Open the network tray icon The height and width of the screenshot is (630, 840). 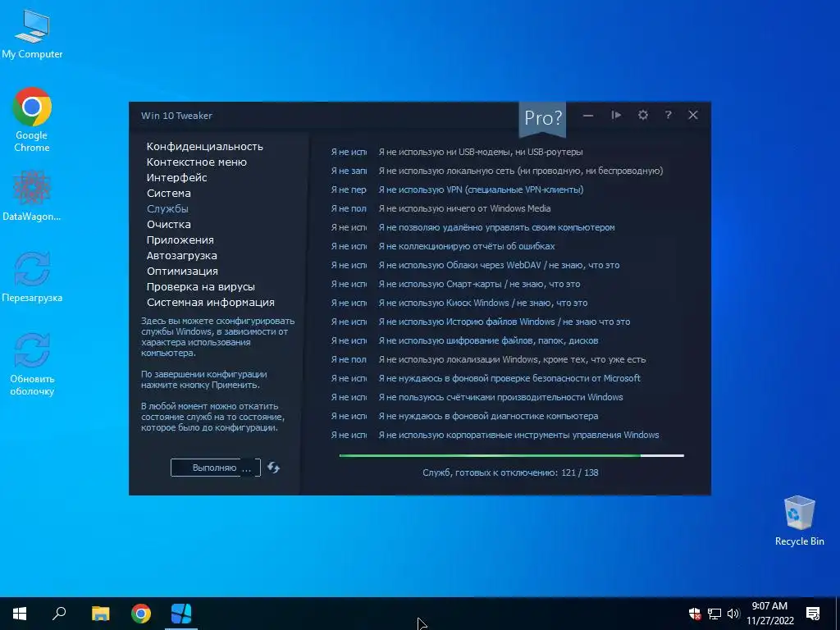point(714,614)
